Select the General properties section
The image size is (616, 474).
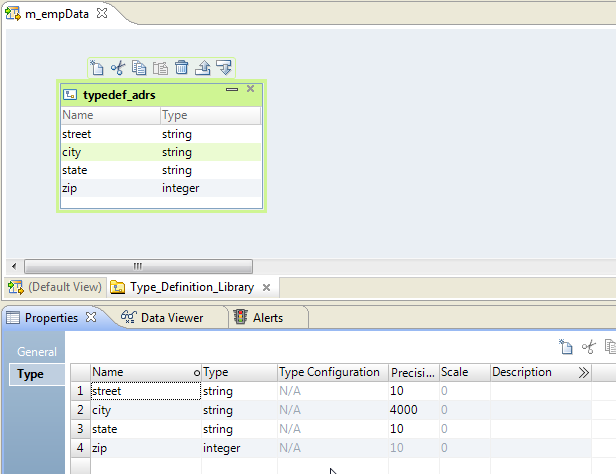pos(37,352)
